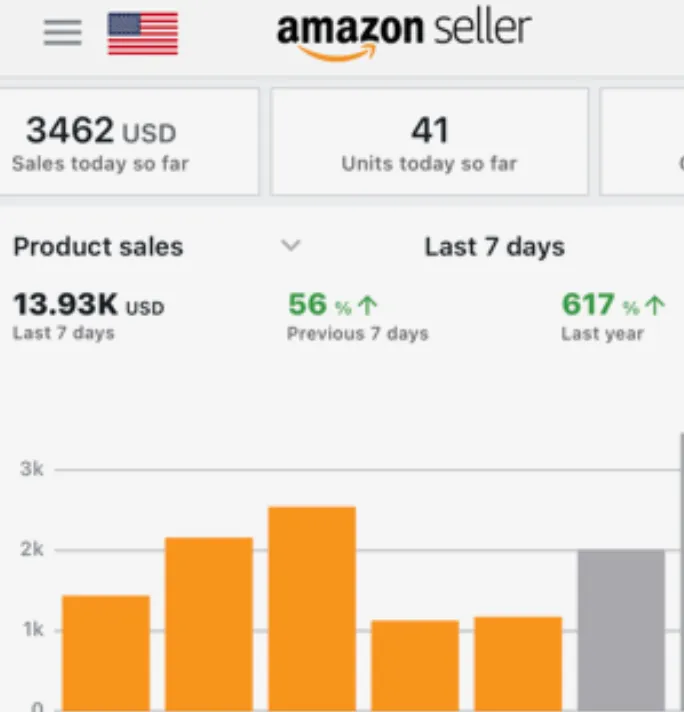
Task: Select the Product sales metric label
Action: 98,247
